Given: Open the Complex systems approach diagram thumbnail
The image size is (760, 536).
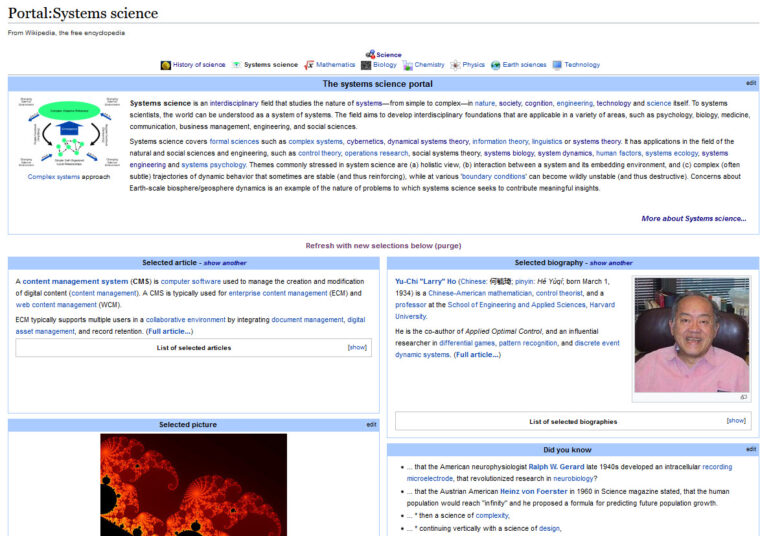Looking at the screenshot, I should [69, 132].
